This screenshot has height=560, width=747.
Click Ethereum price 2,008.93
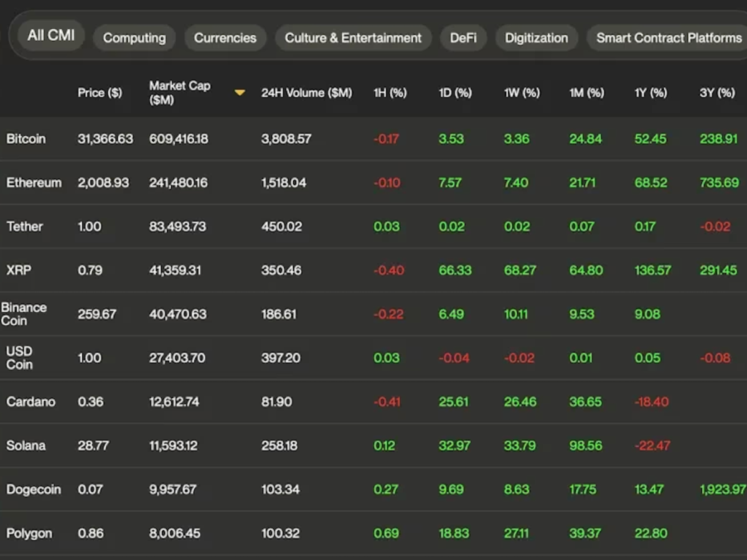click(x=103, y=183)
